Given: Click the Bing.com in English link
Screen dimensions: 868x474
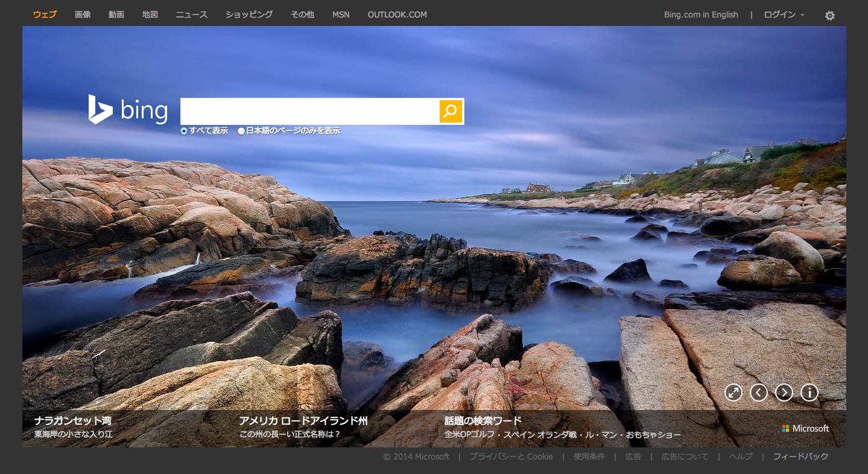Looking at the screenshot, I should (701, 14).
